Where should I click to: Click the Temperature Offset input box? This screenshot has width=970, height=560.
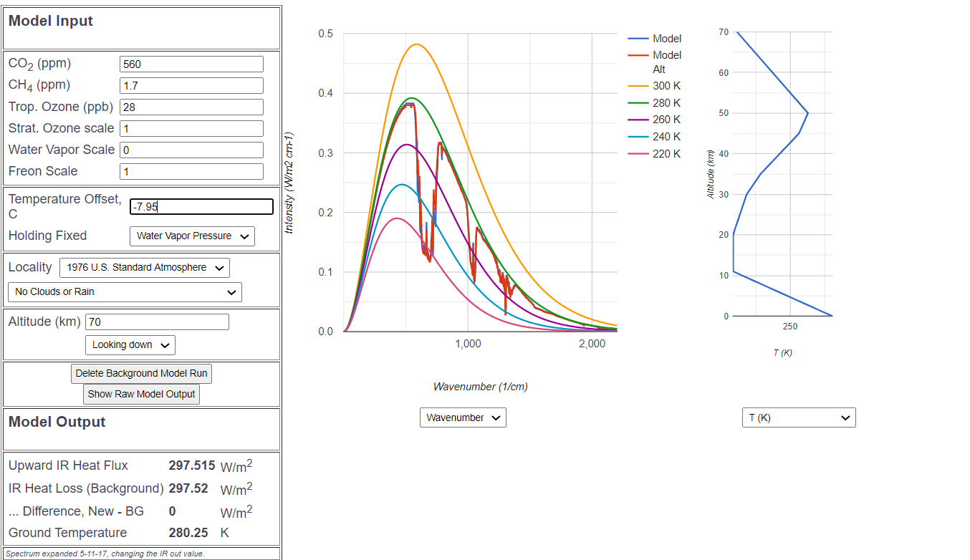click(x=201, y=207)
